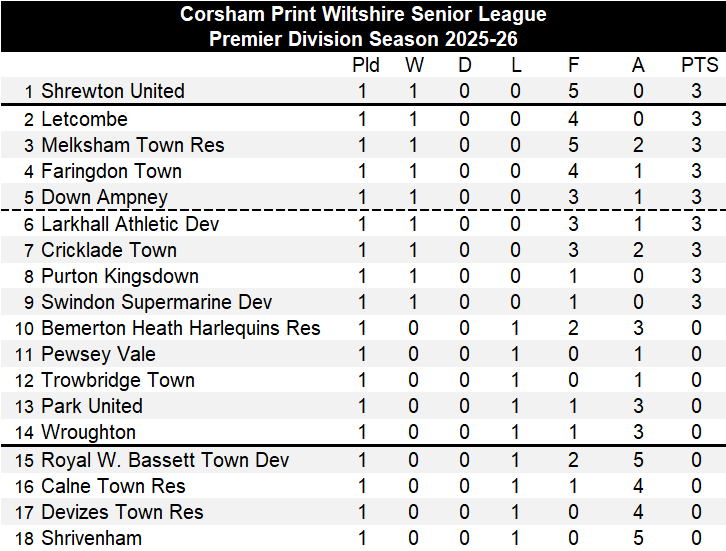
Task: Open the Melksham Town Res entry
Action: point(132,145)
